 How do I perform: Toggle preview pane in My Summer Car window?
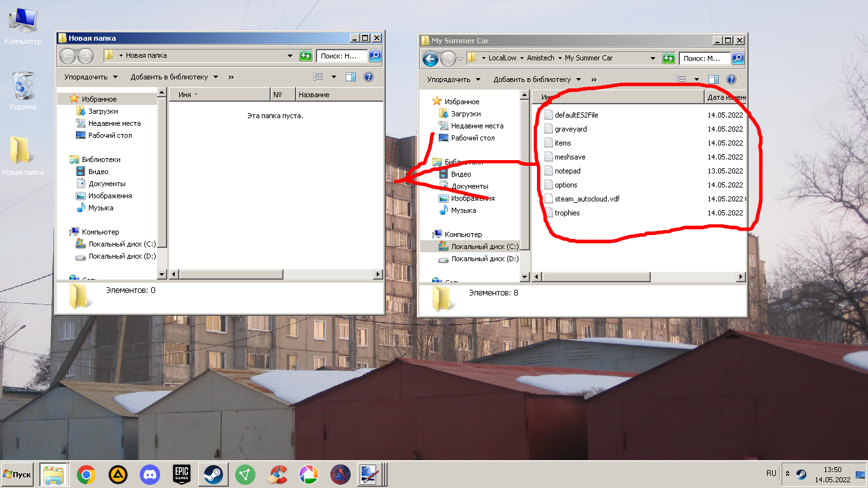(x=713, y=79)
